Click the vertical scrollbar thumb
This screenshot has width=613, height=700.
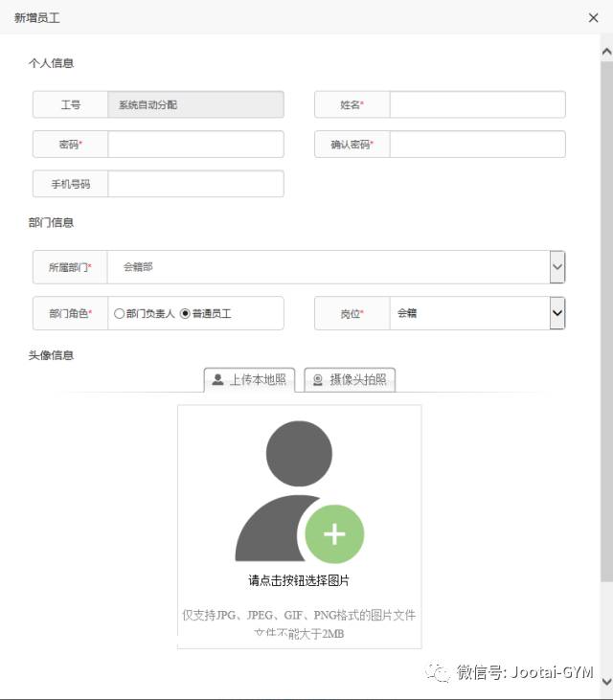click(x=606, y=322)
